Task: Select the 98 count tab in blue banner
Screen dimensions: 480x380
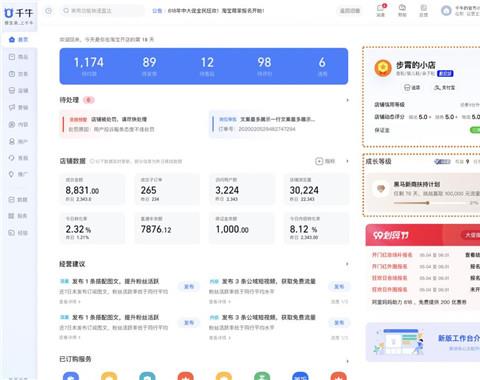Action: coord(264,66)
